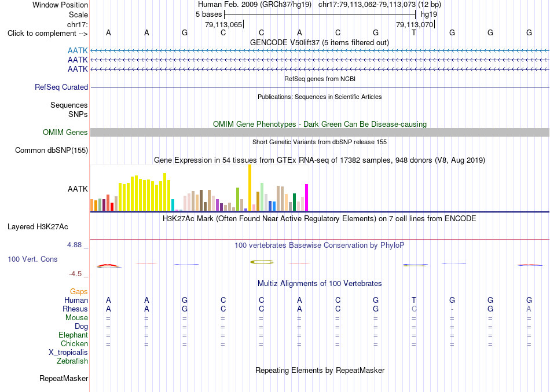Select the Sequences track label
This screenshot has width=550, height=392.
click(69, 105)
